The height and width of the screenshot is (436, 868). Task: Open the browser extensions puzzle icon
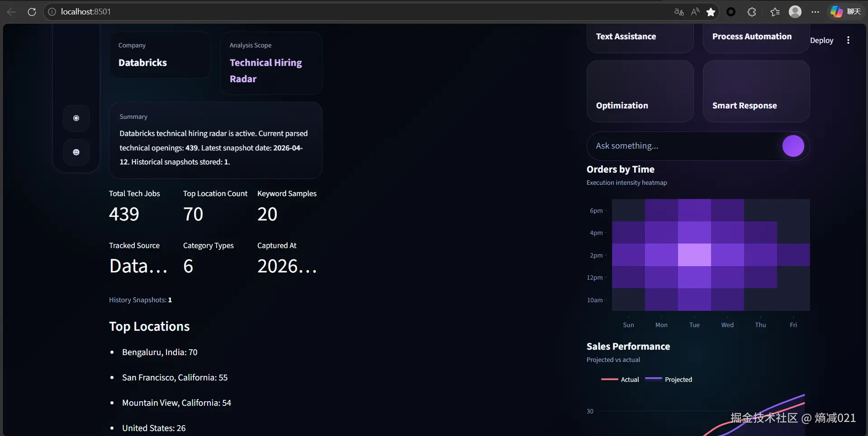click(752, 12)
